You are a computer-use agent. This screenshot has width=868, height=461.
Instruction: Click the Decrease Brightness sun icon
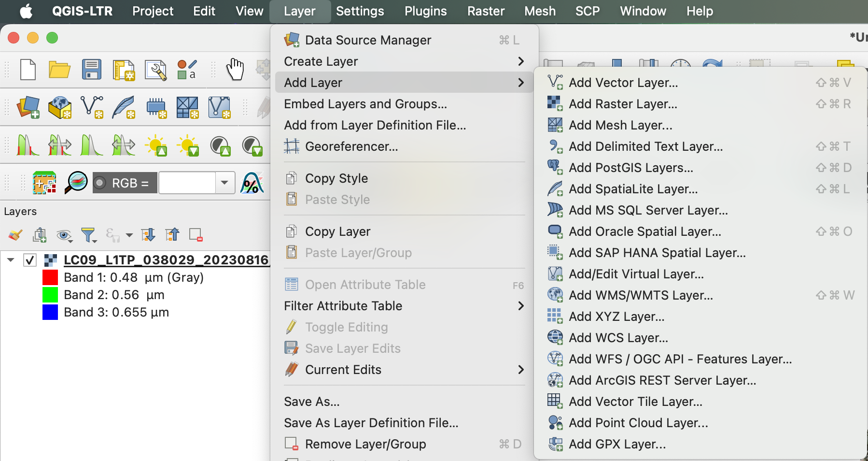click(x=188, y=145)
